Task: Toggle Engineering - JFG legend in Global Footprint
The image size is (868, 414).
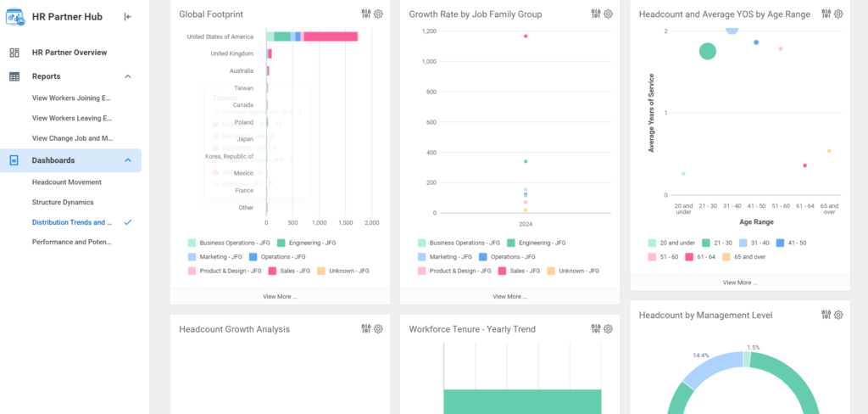Action: click(306, 243)
